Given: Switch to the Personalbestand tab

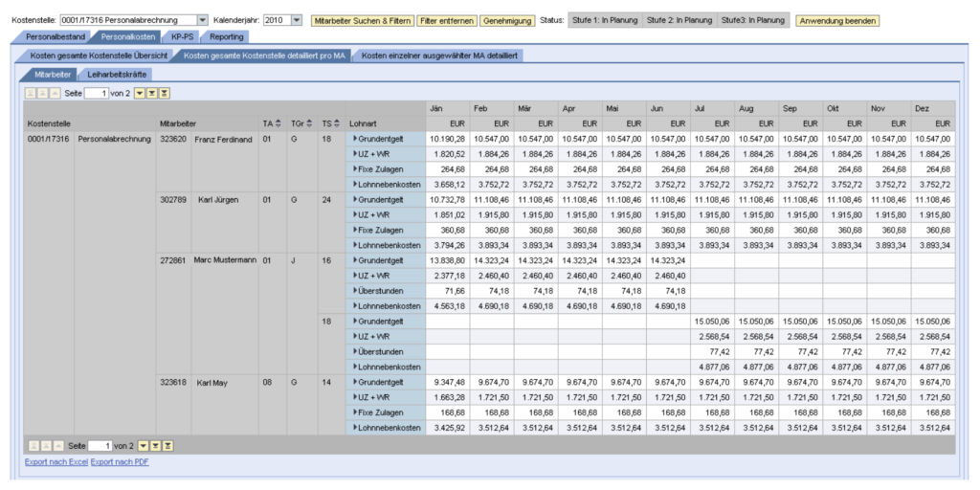Looking at the screenshot, I should pyautogui.click(x=55, y=37).
